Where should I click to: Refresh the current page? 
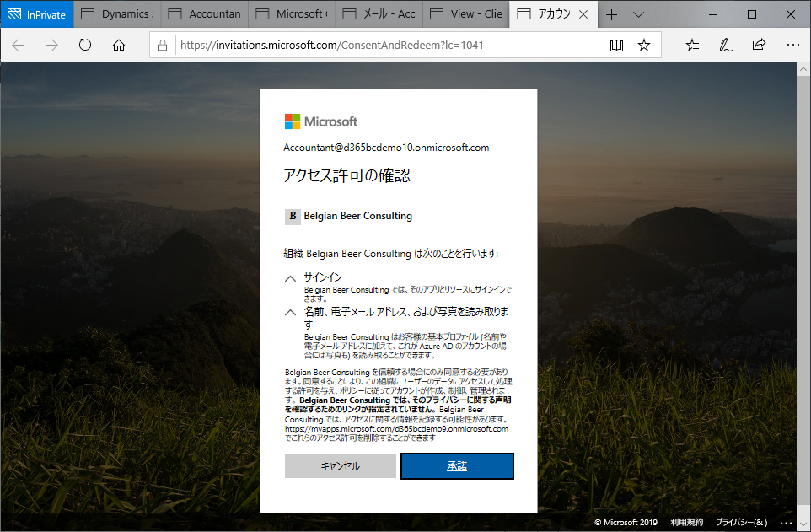[85, 46]
